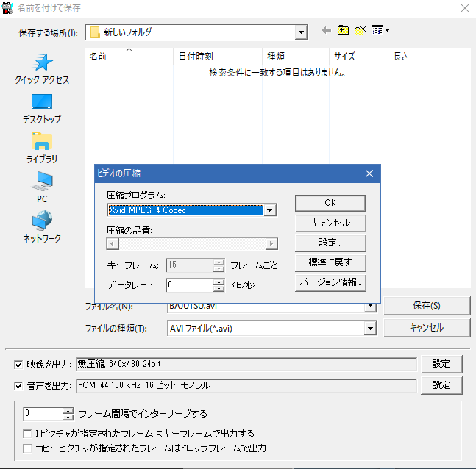Open the Libraries icon in sidebar
Viewport: 476px width, 469px height.
(42, 143)
